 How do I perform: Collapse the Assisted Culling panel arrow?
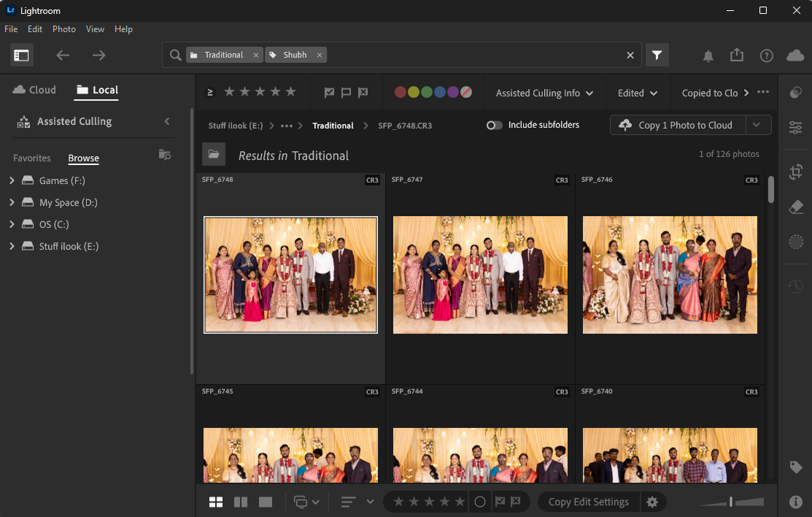click(x=167, y=121)
